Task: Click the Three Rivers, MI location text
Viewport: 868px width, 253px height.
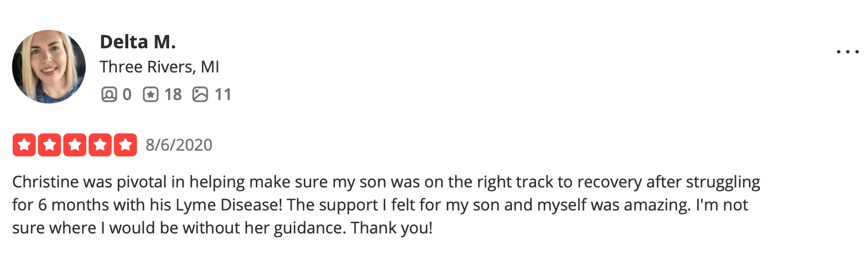Action: pyautogui.click(x=159, y=67)
